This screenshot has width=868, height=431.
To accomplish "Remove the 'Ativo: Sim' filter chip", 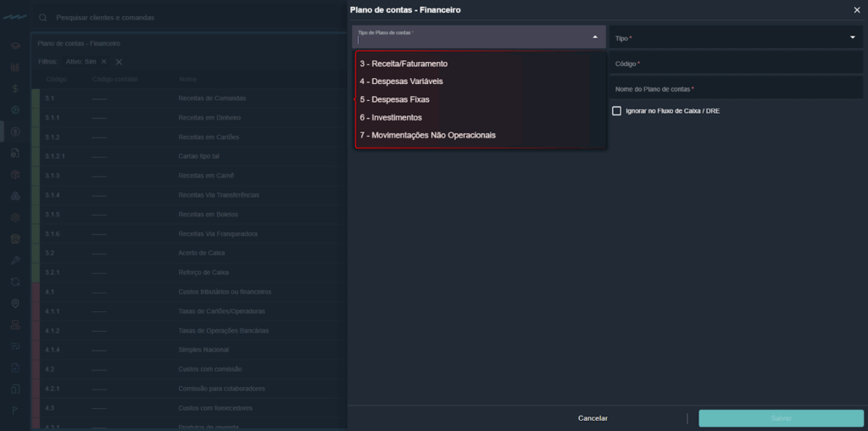I will (103, 62).
